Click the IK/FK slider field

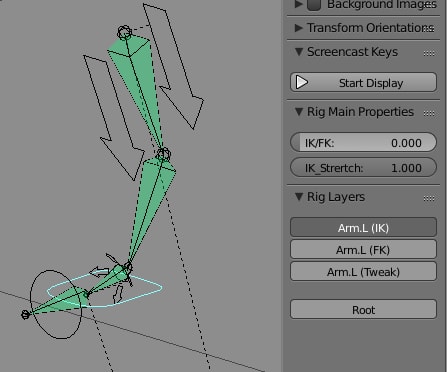(363, 142)
